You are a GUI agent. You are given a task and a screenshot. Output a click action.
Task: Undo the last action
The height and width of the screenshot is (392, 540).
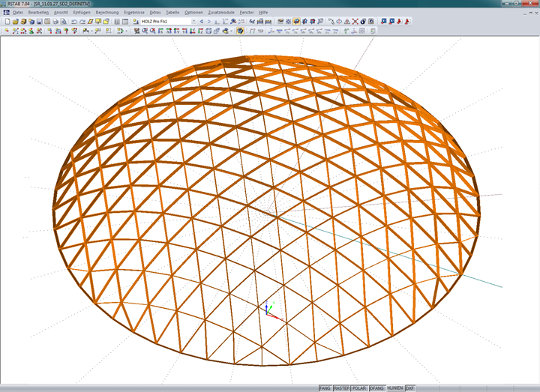[74, 21]
